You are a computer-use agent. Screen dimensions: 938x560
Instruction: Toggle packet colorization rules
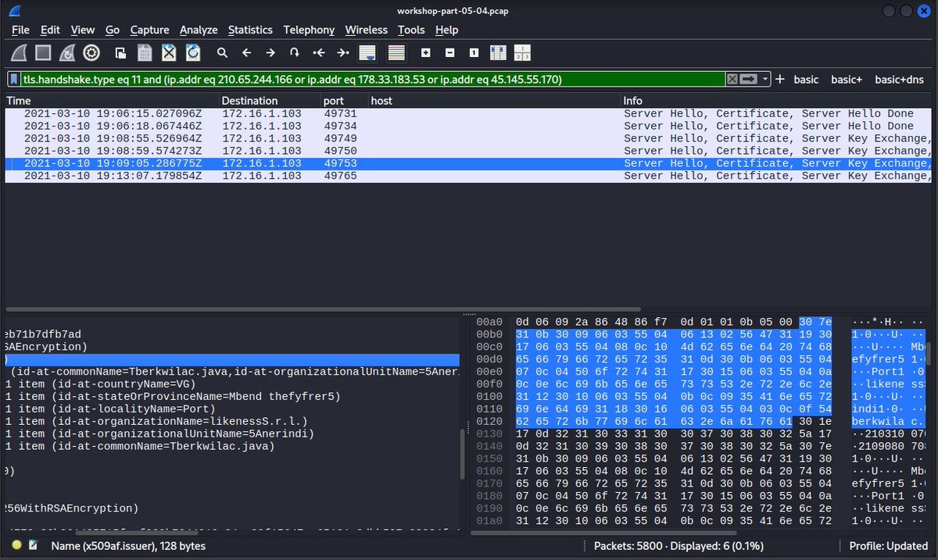(x=396, y=53)
